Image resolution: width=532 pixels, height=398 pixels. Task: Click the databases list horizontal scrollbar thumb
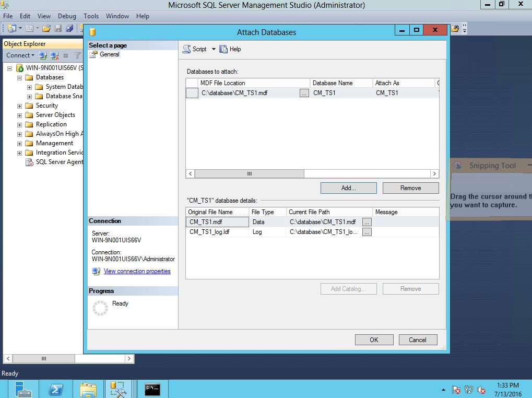click(250, 174)
